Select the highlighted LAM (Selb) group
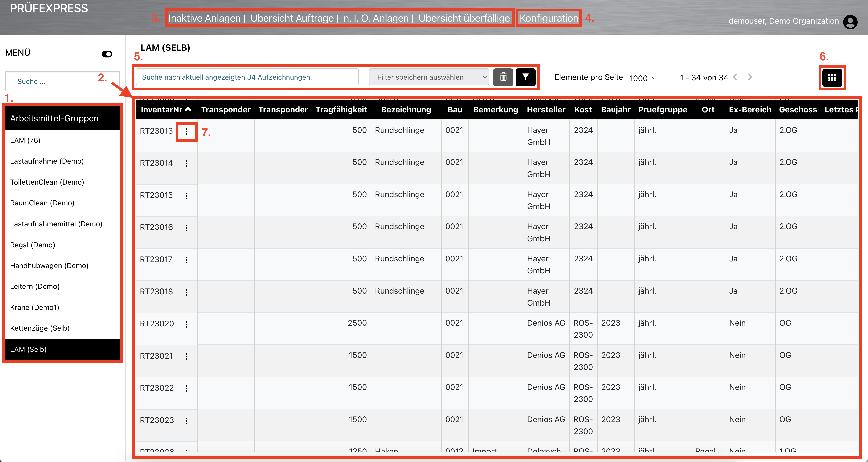 (62, 350)
